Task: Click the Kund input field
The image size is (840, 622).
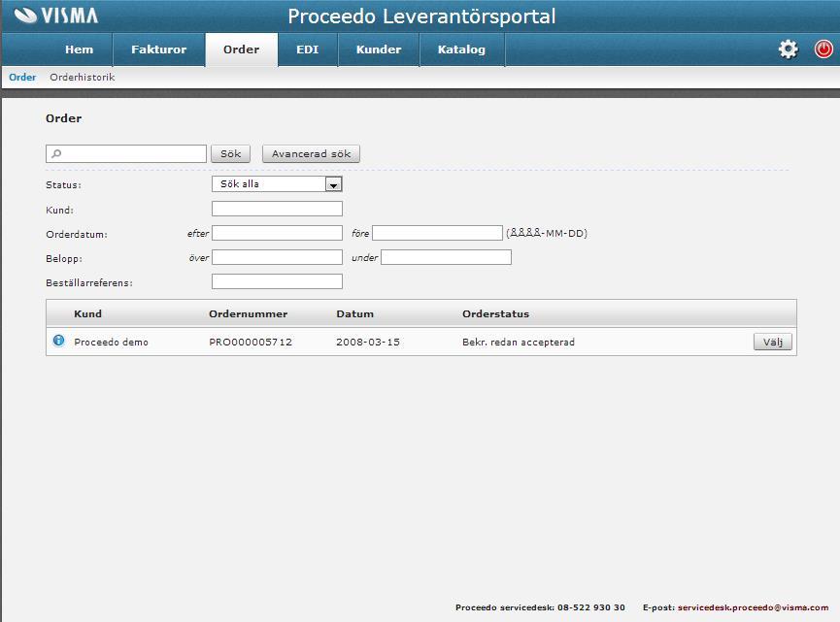Action: [277, 209]
